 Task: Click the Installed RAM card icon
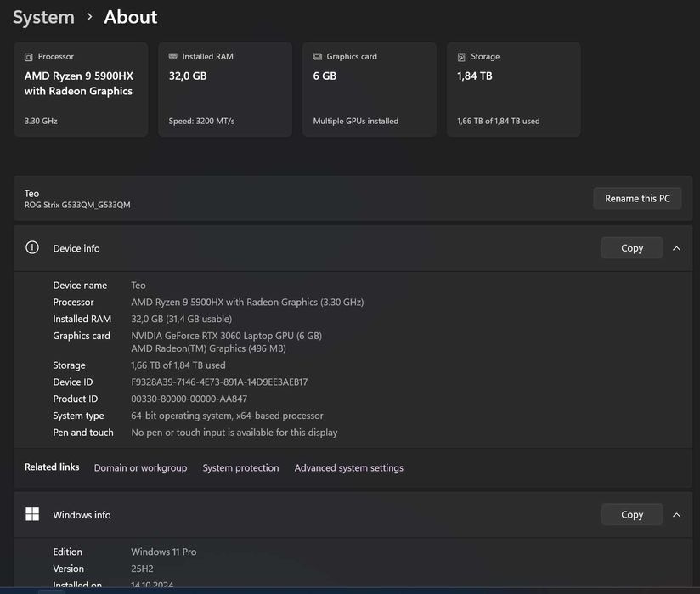click(172, 56)
